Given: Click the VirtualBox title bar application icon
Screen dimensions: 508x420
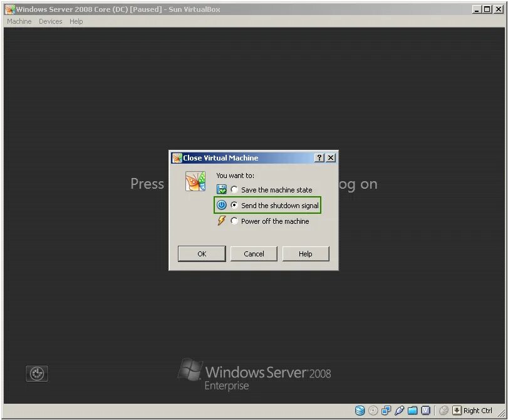Looking at the screenshot, I should click(x=10, y=9).
